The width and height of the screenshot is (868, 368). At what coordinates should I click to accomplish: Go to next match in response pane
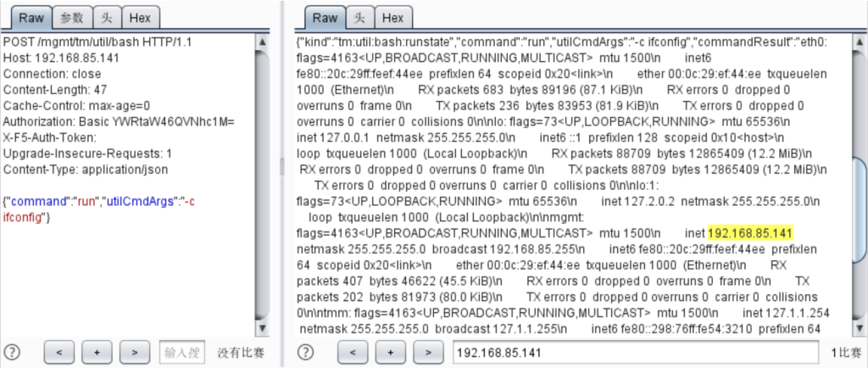[x=429, y=351]
